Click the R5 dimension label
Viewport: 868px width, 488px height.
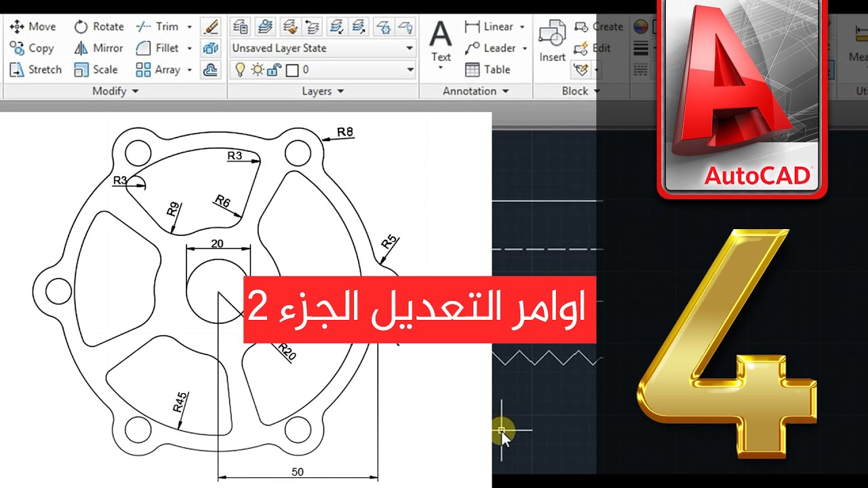coord(389,242)
